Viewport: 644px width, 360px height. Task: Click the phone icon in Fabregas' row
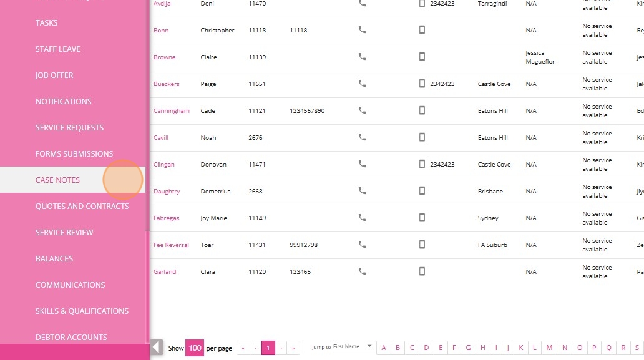click(362, 218)
